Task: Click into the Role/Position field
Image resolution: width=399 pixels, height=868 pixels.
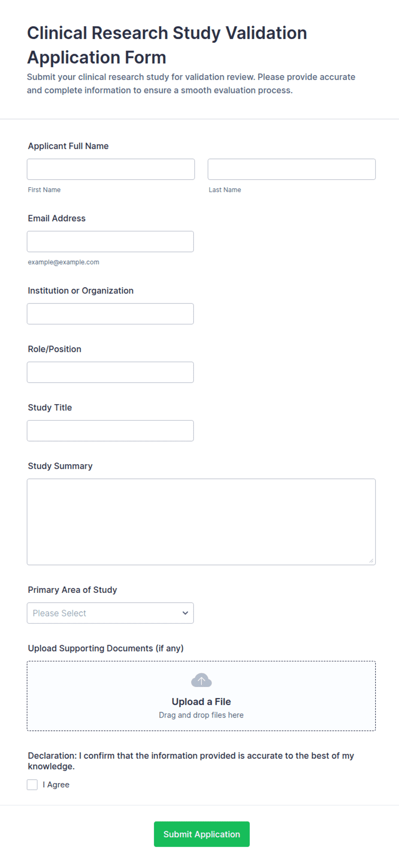Action: pyautogui.click(x=110, y=372)
